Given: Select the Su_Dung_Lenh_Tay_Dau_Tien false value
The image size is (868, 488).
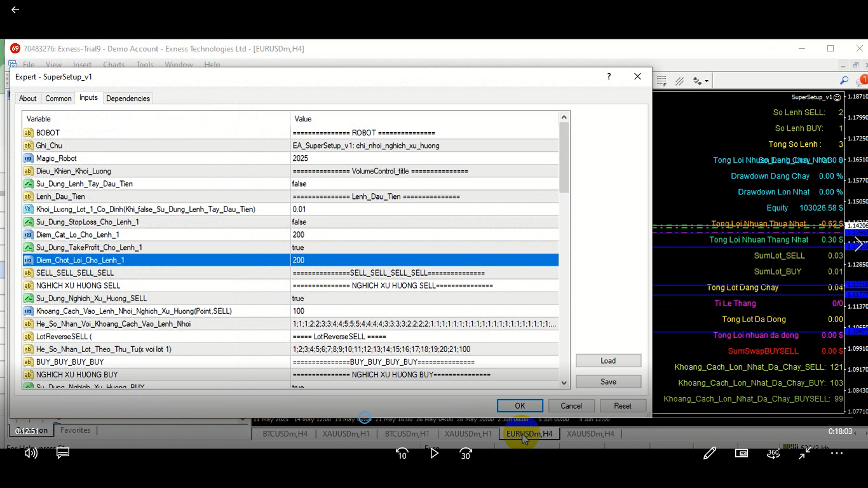Looking at the screenshot, I should [424, 184].
